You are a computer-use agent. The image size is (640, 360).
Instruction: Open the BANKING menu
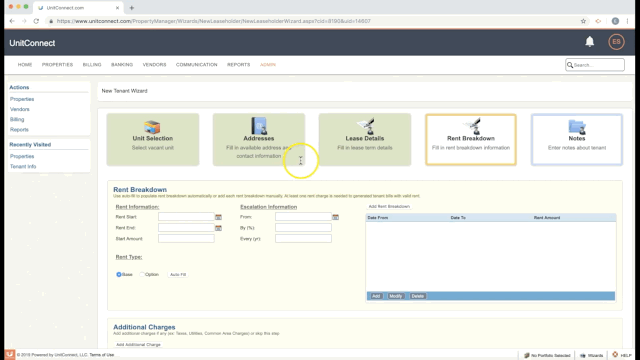(122, 65)
